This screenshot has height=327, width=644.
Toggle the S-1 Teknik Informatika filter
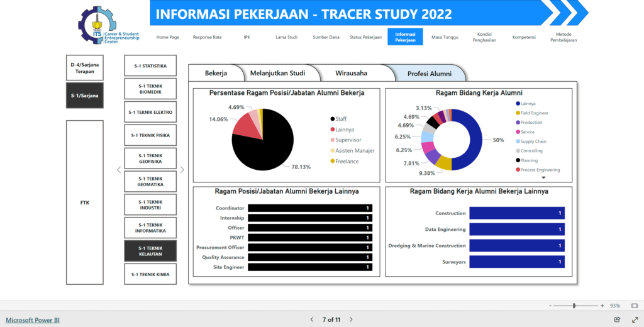(150, 228)
